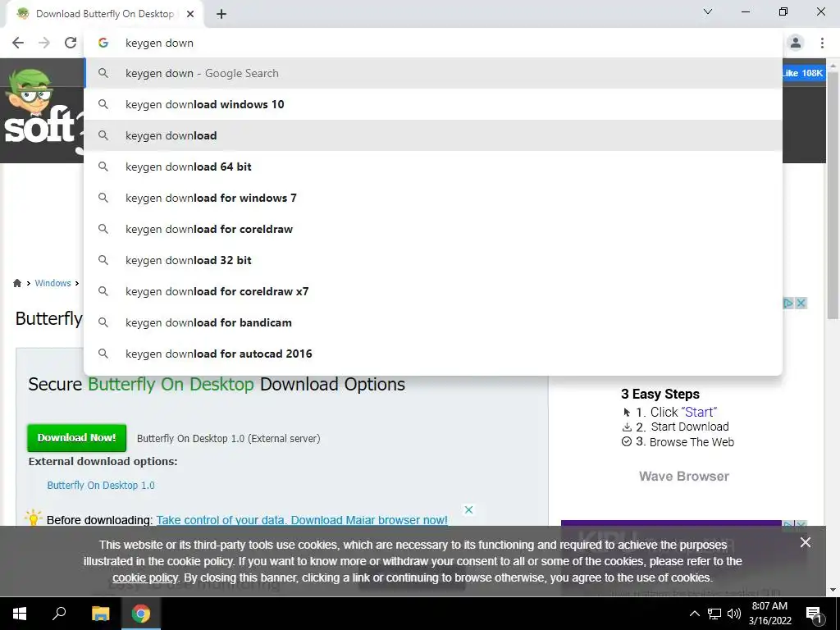Pick suggestion 'keygen download 32 bit'

click(x=433, y=260)
